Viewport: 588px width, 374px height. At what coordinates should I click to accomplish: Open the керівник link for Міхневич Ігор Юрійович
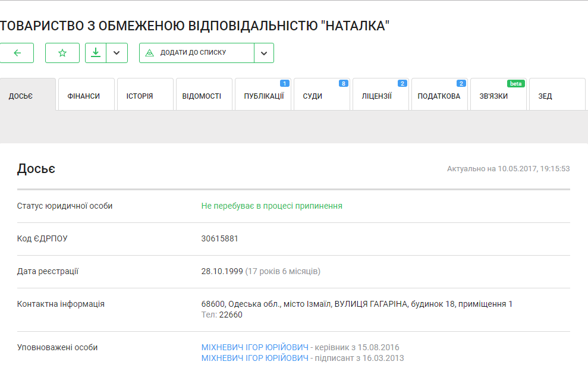point(254,347)
